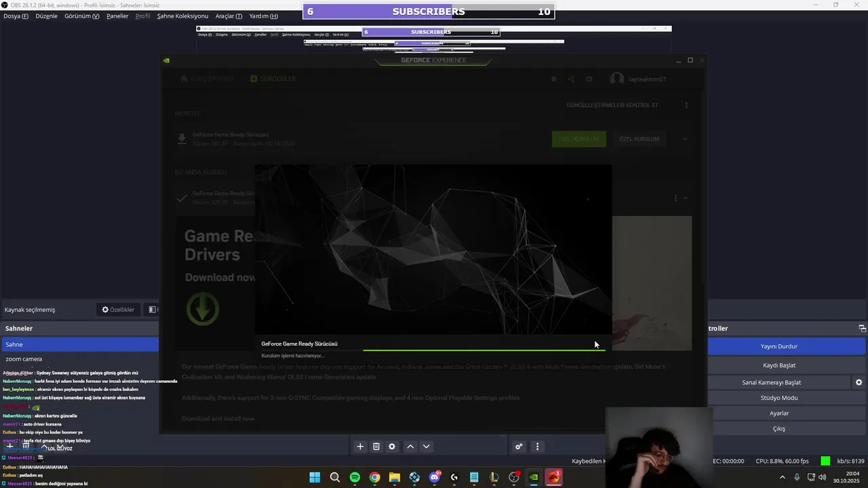The height and width of the screenshot is (488, 868).
Task: Click the green driver installation progress bar
Action: tap(484, 350)
